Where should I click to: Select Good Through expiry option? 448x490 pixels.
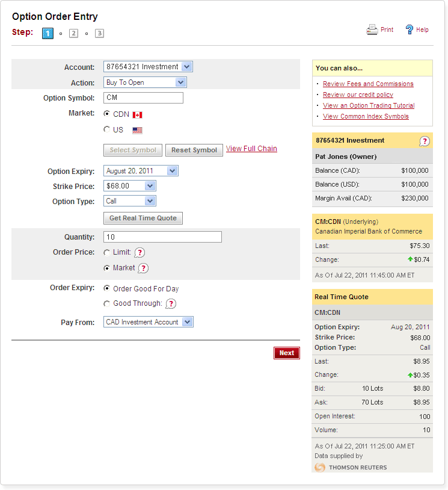click(107, 303)
